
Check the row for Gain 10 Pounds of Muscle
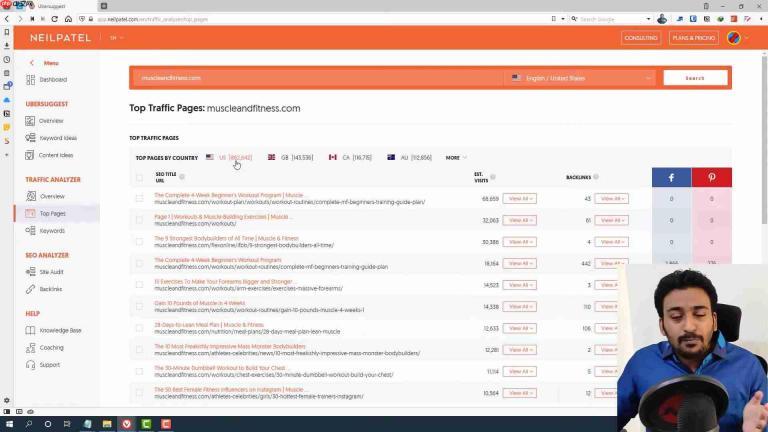(x=140, y=306)
